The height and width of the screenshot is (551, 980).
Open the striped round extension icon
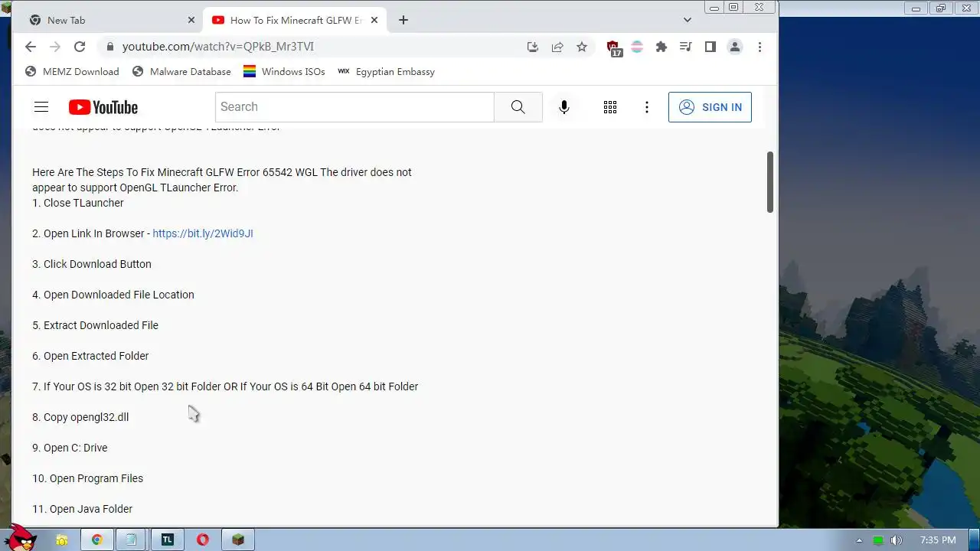[637, 47]
